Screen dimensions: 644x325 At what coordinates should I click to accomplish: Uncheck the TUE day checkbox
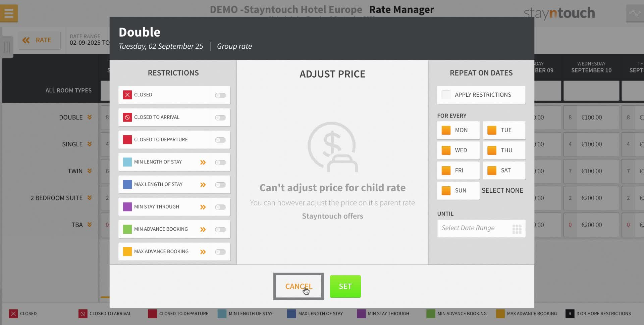492,130
